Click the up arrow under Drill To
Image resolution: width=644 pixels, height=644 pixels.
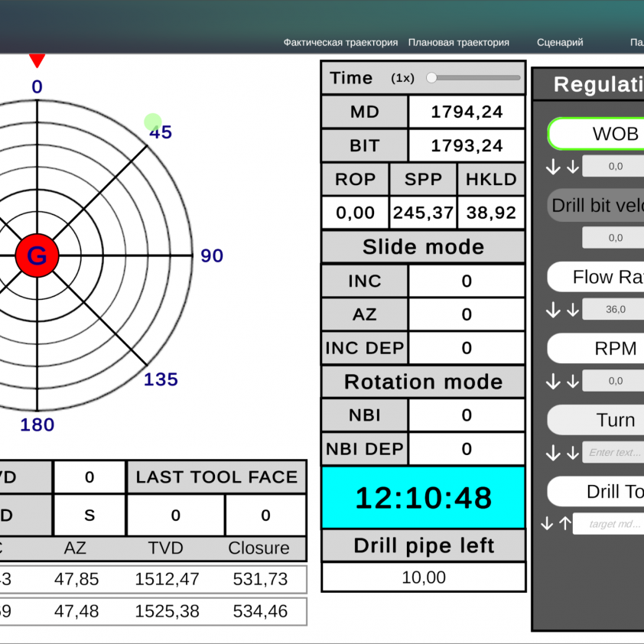564,524
